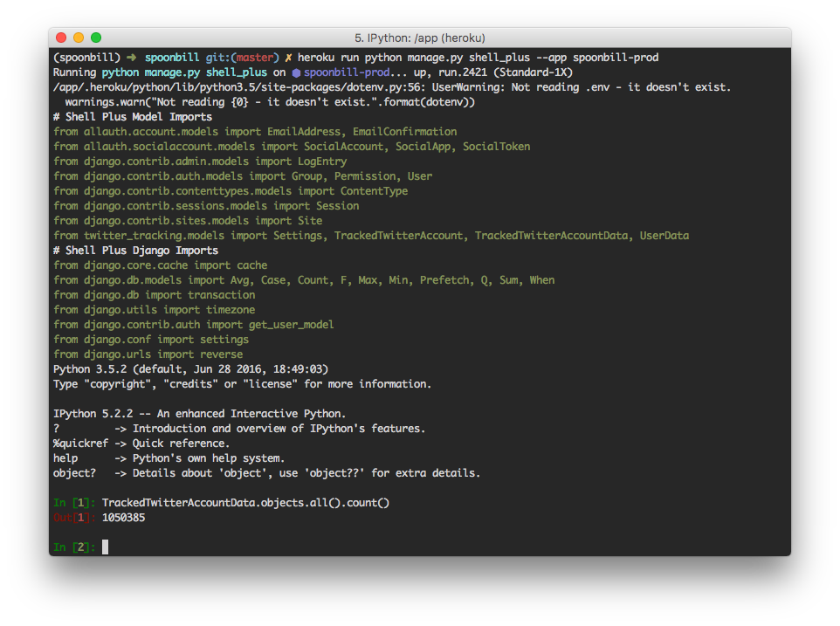Viewport: 840px width, 626px height.
Task: Click the UserWarning dotenv message line
Action: pyautogui.click(x=392, y=87)
